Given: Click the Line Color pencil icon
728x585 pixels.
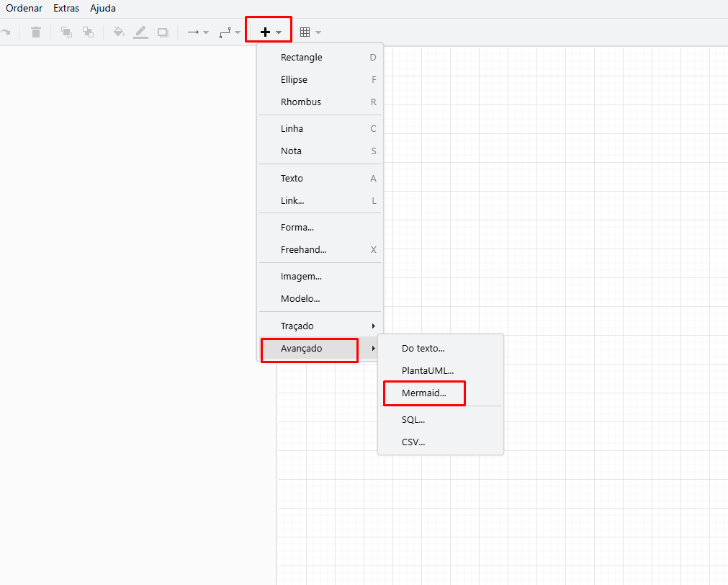Looking at the screenshot, I should [141, 32].
